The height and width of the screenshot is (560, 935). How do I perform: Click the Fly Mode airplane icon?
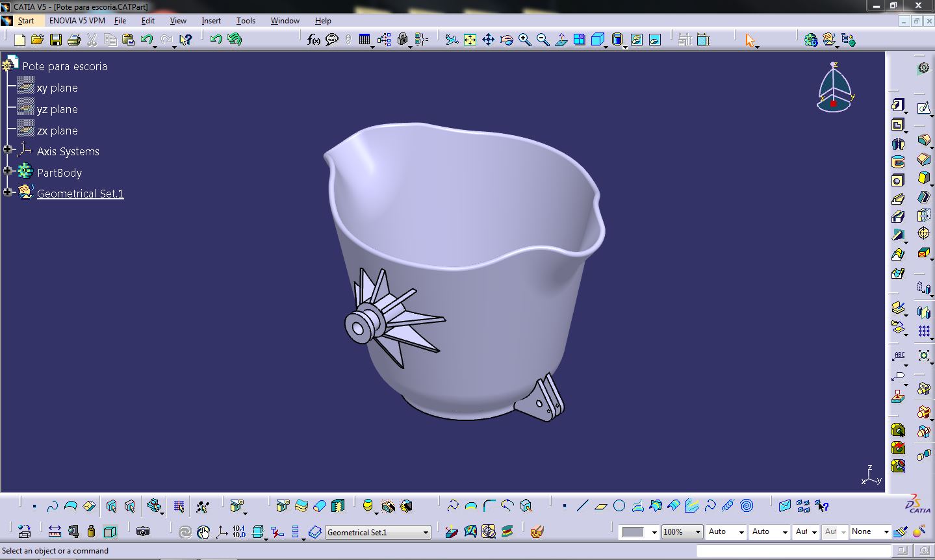(x=452, y=40)
